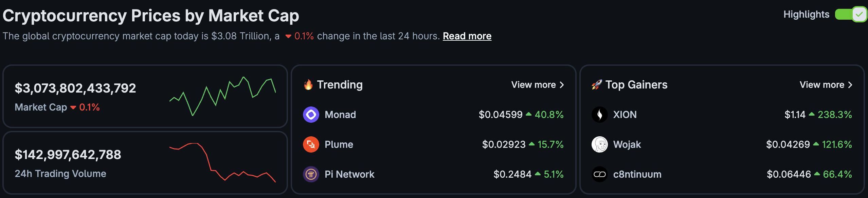868x198 pixels.
Task: Click the Top Gainers rocket icon
Action: (x=597, y=85)
